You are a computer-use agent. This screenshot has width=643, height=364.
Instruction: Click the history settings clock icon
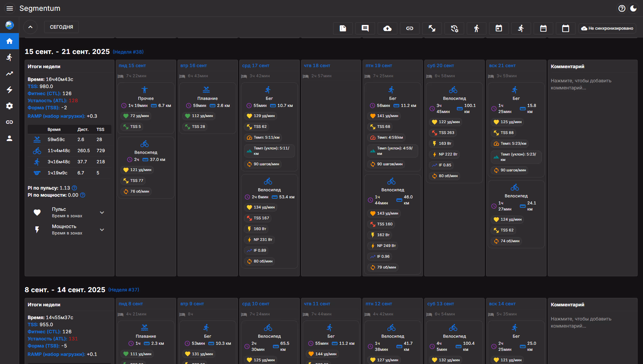point(454,28)
